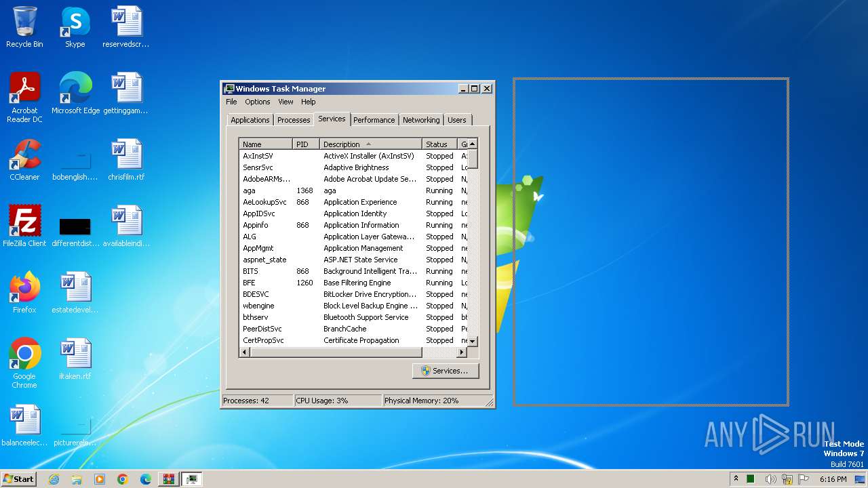This screenshot has height=488, width=868.
Task: Select the balanceelec... Word document icon
Action: coord(24,426)
